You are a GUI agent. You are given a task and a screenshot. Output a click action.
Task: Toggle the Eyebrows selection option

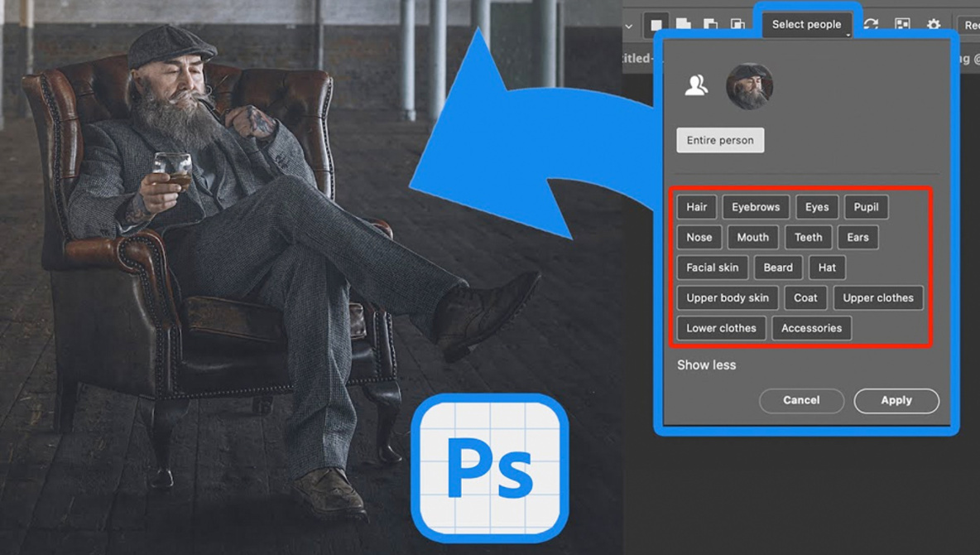[756, 207]
